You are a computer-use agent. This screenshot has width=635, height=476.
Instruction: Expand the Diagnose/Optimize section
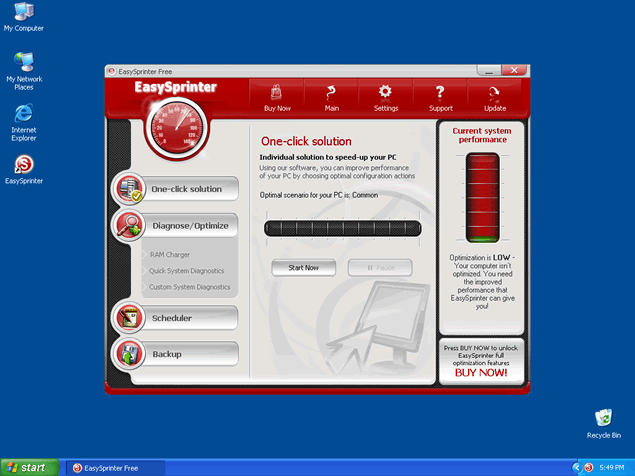point(189,226)
